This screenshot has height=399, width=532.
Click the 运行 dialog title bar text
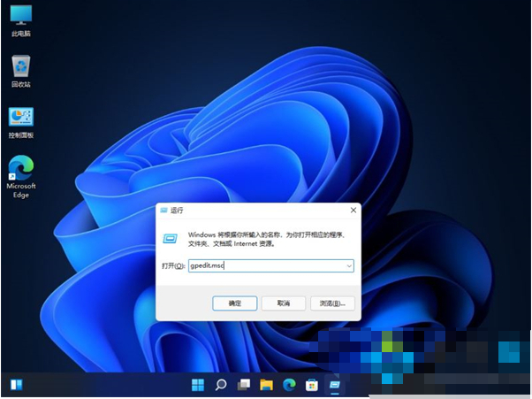click(x=178, y=211)
